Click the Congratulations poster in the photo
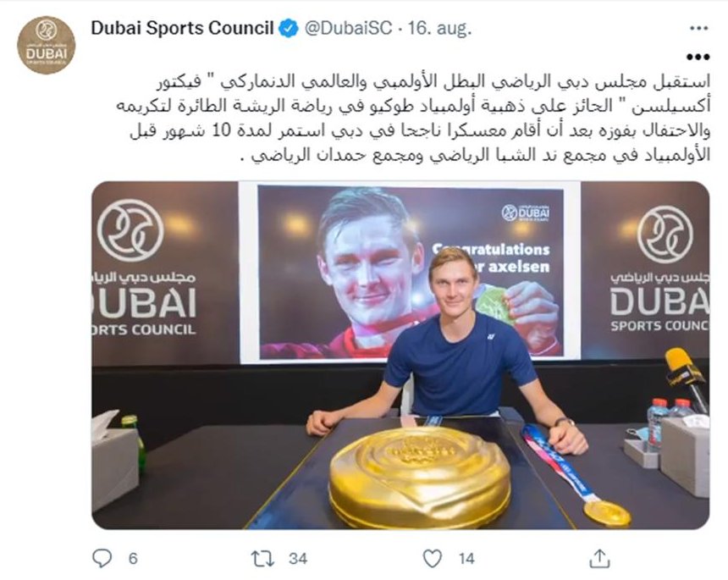 [x=411, y=272]
